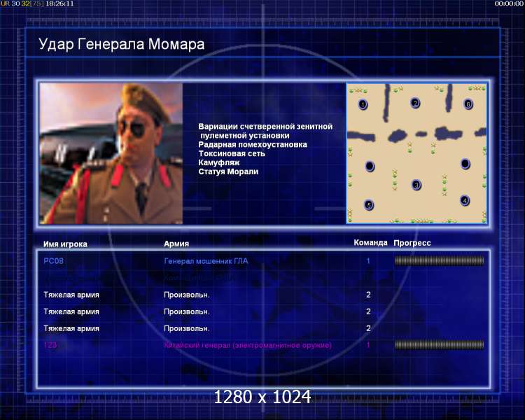Viewport: 525px width, 420px height.
Task: Click the "Радарная помехоустановка" line
Action: tap(253, 145)
